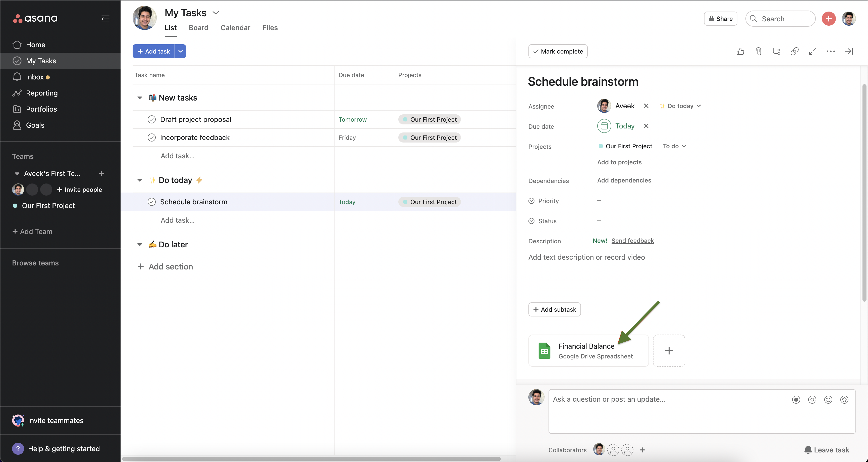
Task: Click the paperclip attachment icon
Action: pyautogui.click(x=758, y=51)
